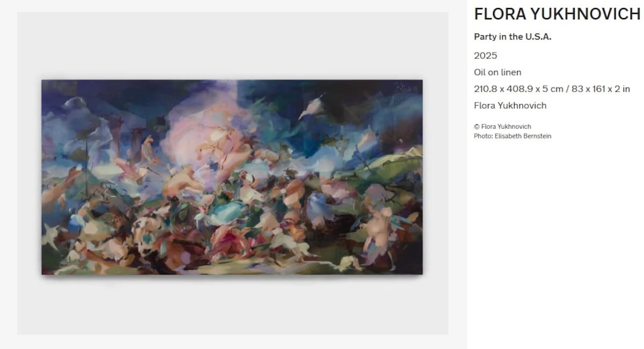
Task: Click the "Oil on linen" medium text
Action: pyautogui.click(x=497, y=72)
